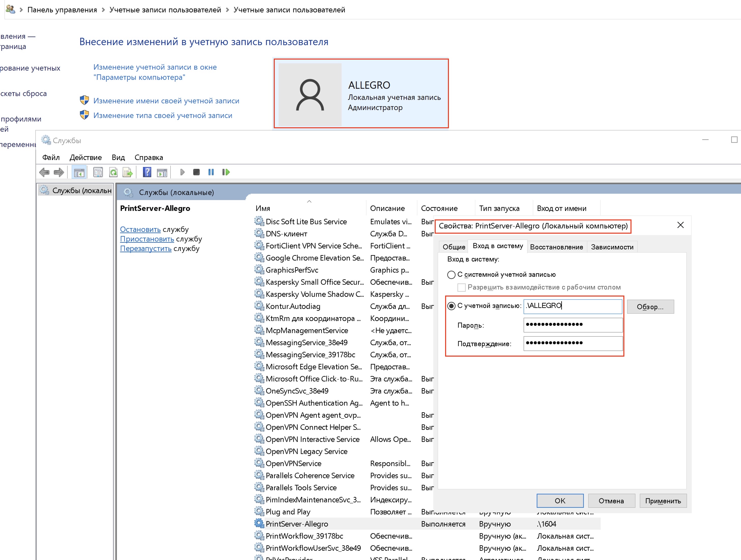
Task: Click the account name field with .\ALLEGRO
Action: click(x=573, y=306)
